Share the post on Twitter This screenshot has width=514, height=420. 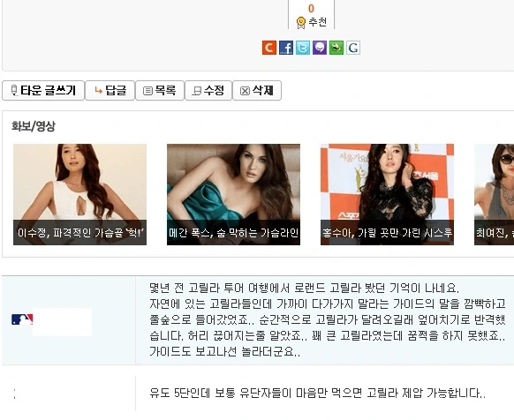pyautogui.click(x=303, y=48)
